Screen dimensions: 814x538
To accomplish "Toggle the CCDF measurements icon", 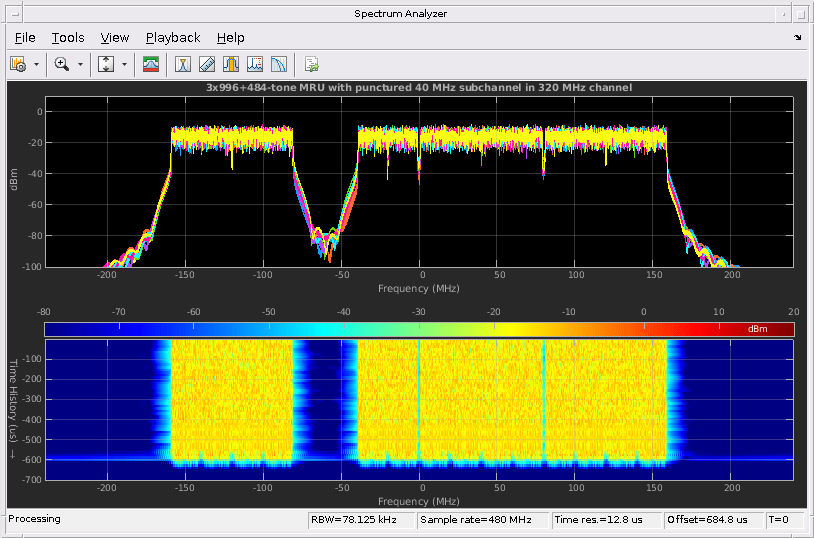I will pos(279,64).
